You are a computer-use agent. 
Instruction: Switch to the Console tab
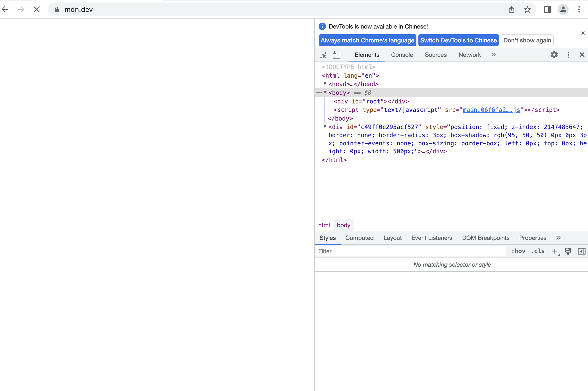pyautogui.click(x=402, y=55)
